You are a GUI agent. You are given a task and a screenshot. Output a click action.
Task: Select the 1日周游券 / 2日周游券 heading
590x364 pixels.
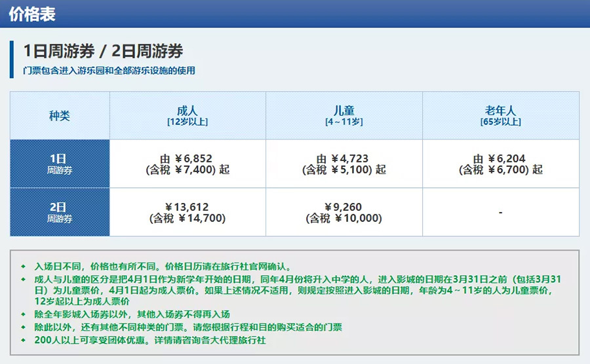103,50
